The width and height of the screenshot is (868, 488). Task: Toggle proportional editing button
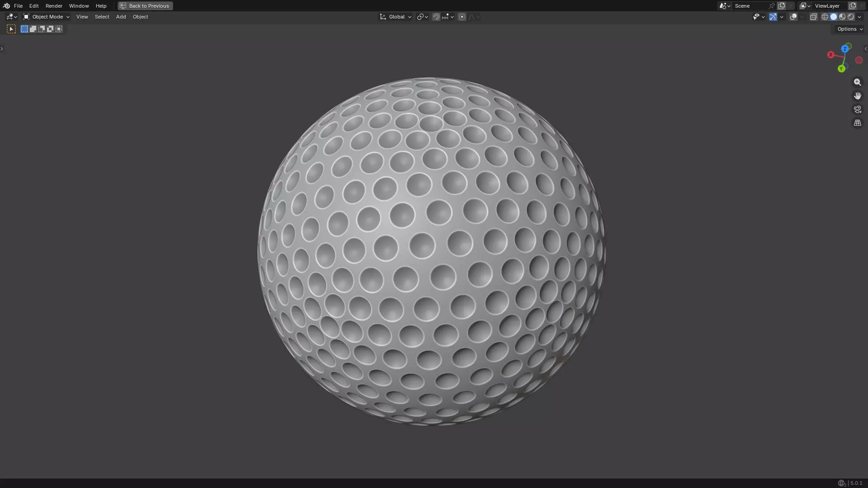tap(462, 17)
